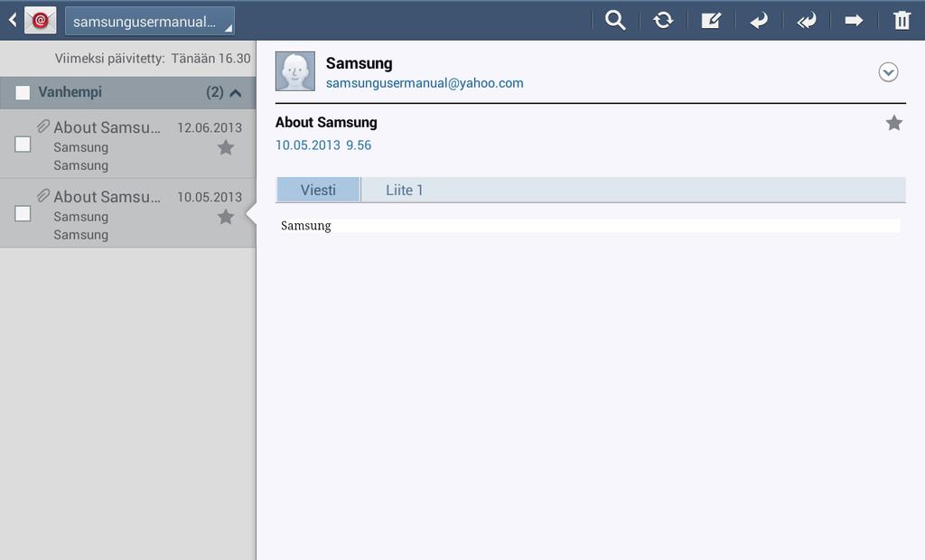The height and width of the screenshot is (560, 925).
Task: Search emails with the magnifier icon
Action: pos(614,21)
